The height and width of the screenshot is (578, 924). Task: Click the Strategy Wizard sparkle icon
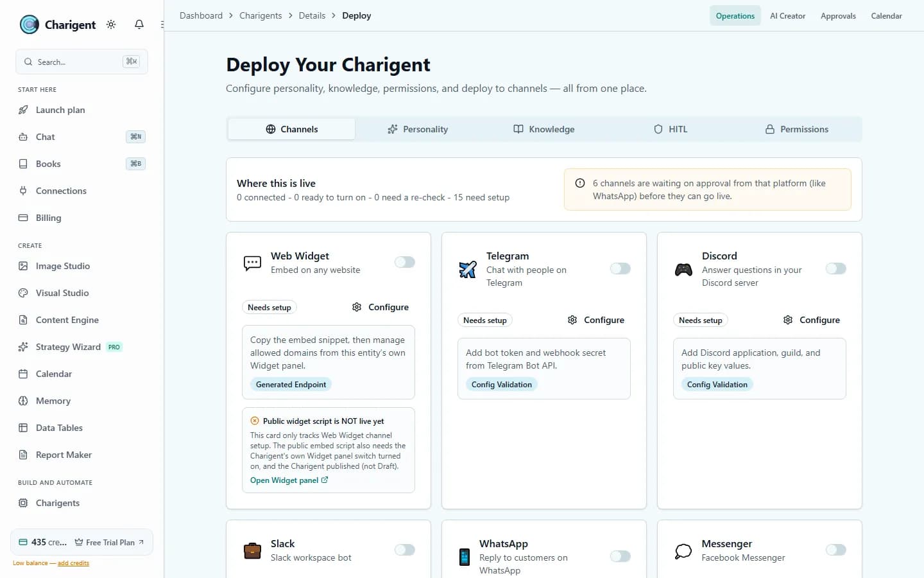coord(23,347)
